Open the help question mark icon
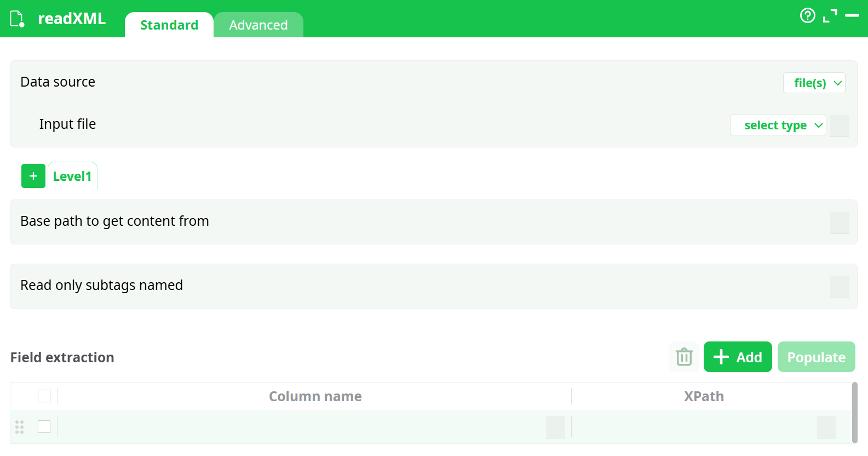The image size is (868, 456). (807, 15)
